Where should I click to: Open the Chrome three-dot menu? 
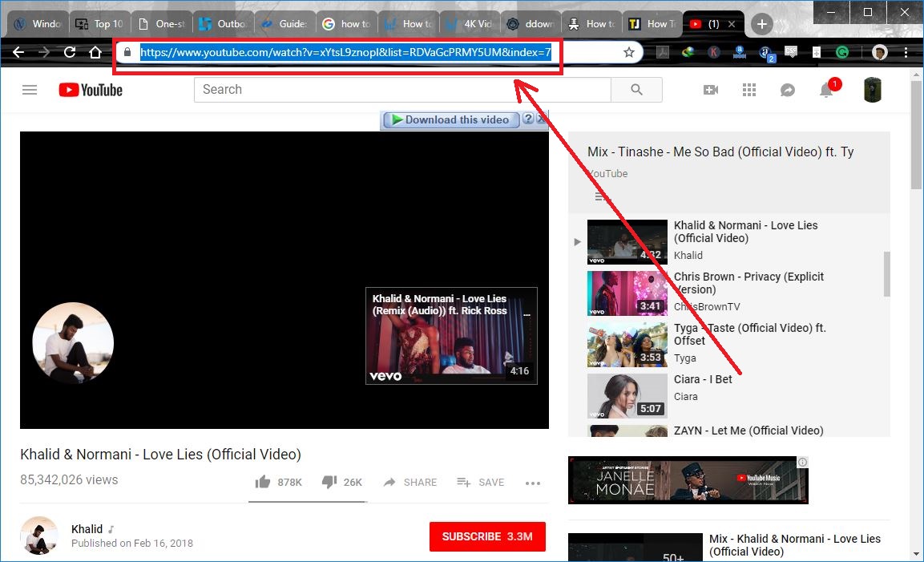coord(906,52)
